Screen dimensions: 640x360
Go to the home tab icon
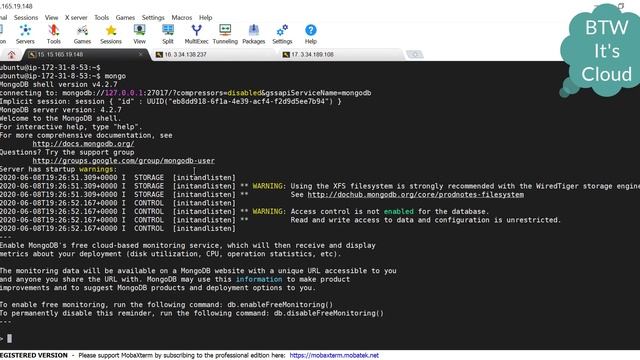click(11, 55)
